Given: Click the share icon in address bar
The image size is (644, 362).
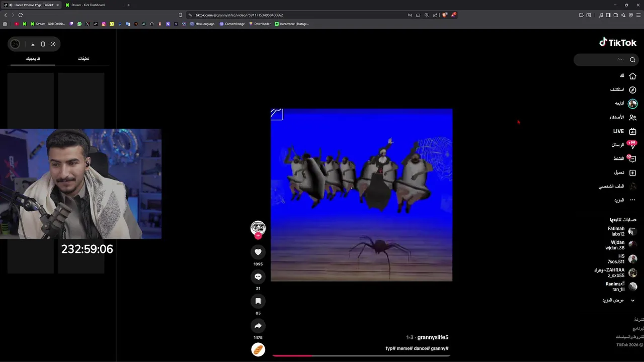Looking at the screenshot, I should coord(435,15).
